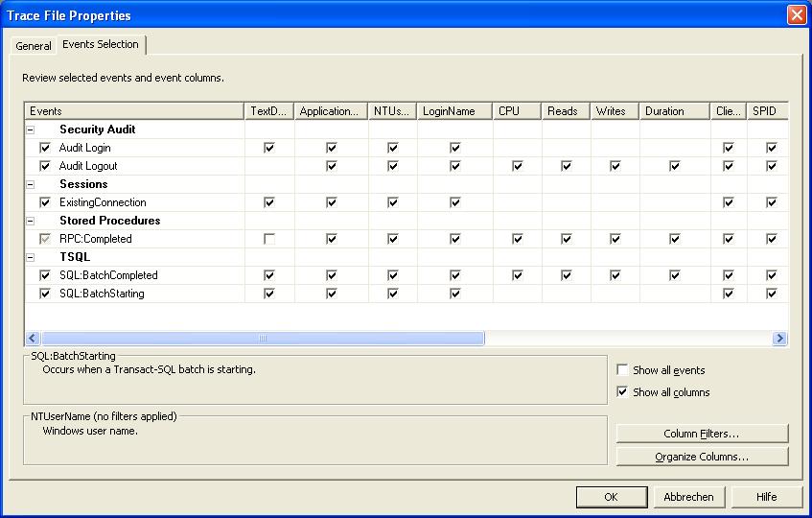Image resolution: width=812 pixels, height=518 pixels.
Task: Switch to the General tab
Action: click(34, 46)
